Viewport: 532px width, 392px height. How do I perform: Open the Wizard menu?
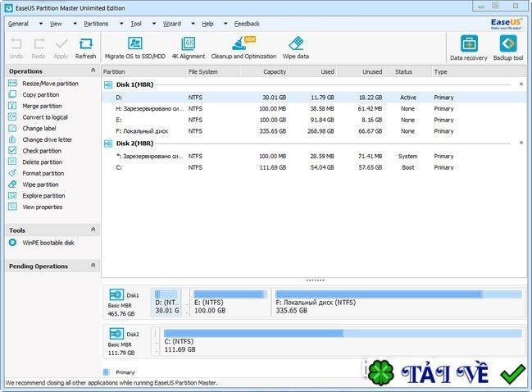172,24
